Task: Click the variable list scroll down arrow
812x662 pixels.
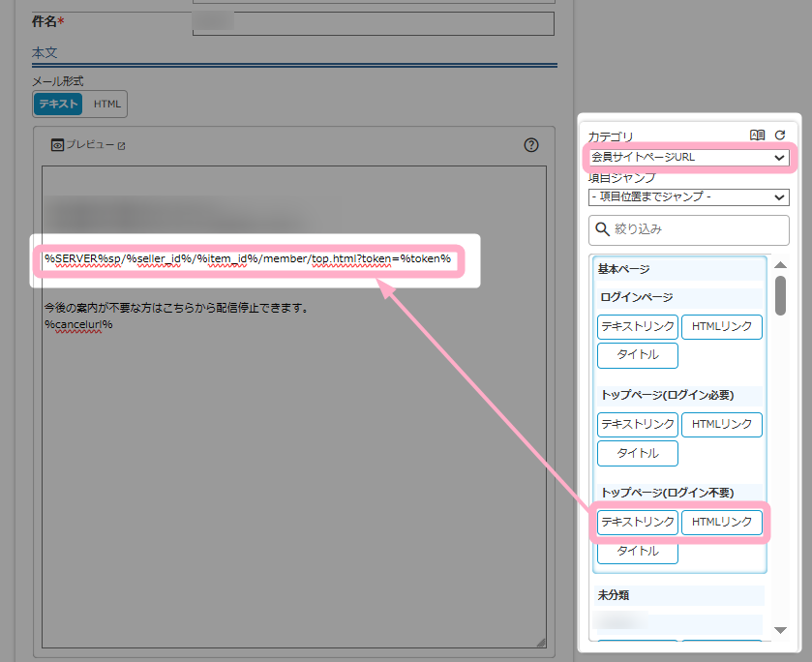Action: click(780, 630)
